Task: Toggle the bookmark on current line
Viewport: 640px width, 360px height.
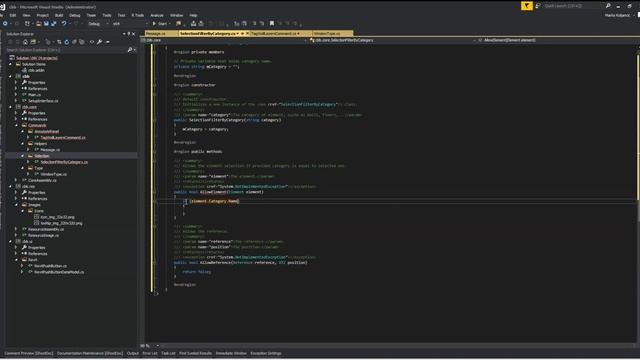Action: [x=272, y=24]
